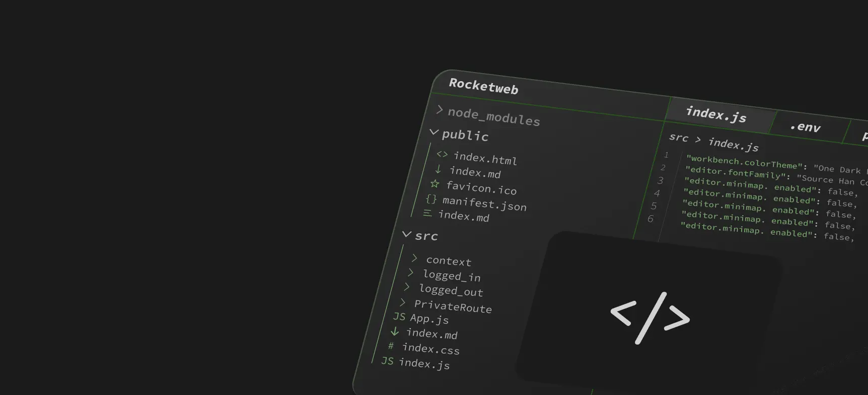Expand the logged_out folder
Screen dimensions: 868x395
[407, 287]
